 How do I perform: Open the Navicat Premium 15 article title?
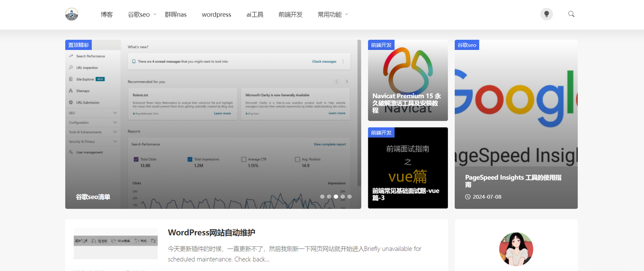point(407,103)
